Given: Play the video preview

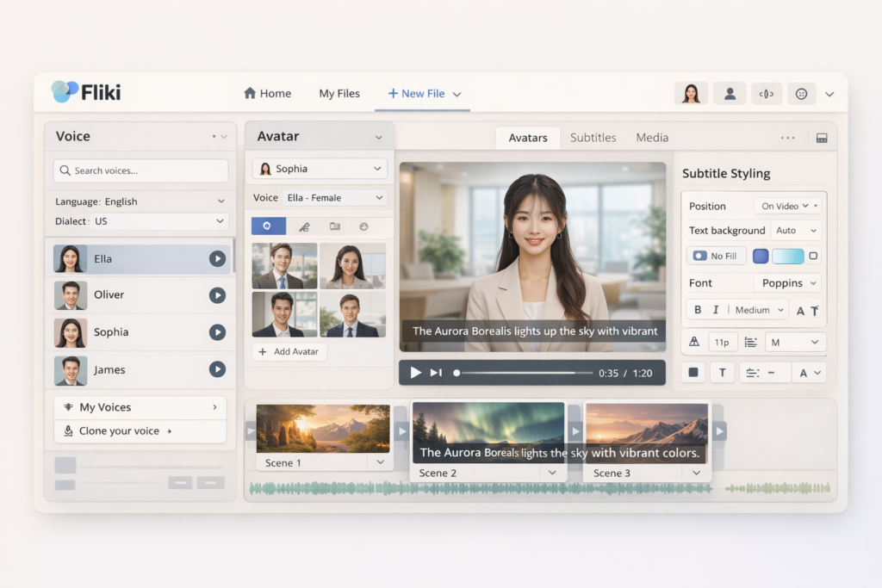Looking at the screenshot, I should pyautogui.click(x=416, y=372).
